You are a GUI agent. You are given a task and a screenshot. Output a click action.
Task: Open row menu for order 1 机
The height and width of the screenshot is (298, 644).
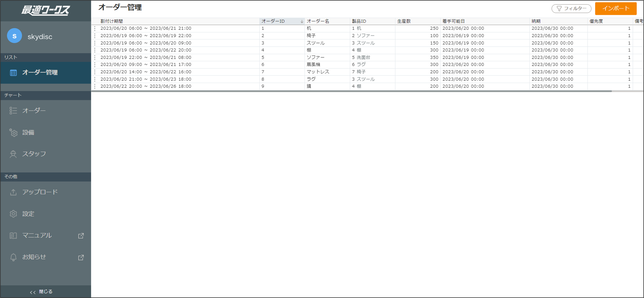(x=95, y=28)
